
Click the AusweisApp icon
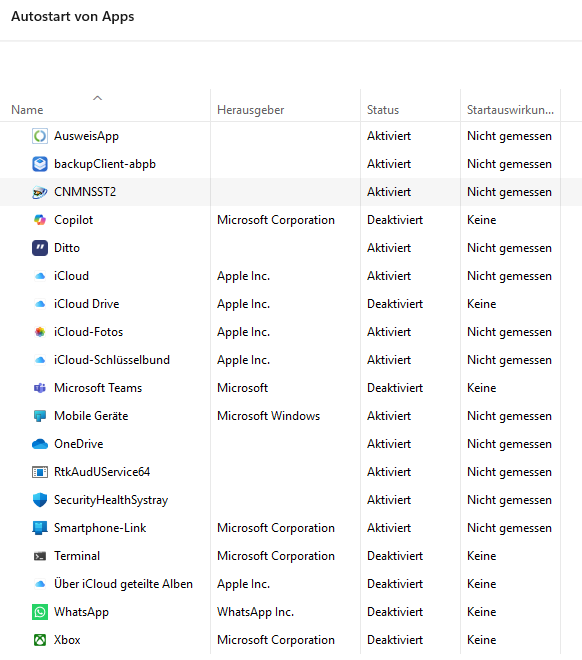[x=40, y=136]
